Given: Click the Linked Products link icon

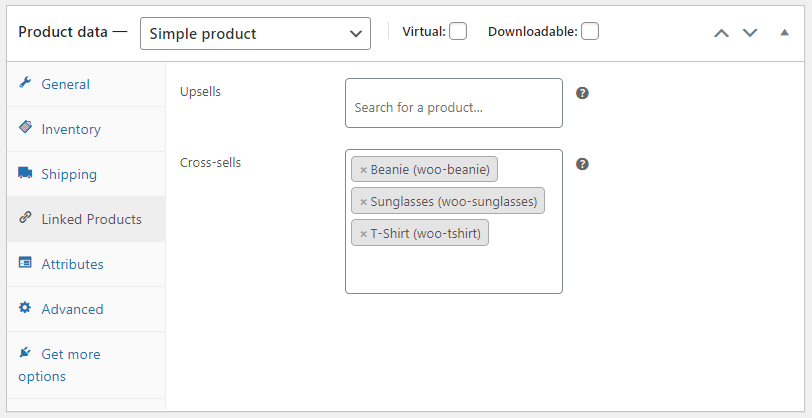Looking at the screenshot, I should pyautogui.click(x=25, y=218).
